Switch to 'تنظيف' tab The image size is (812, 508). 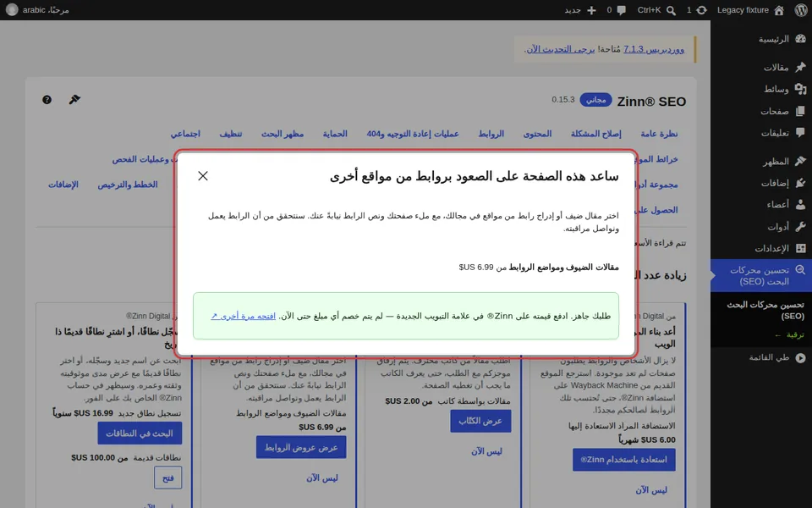click(x=230, y=134)
